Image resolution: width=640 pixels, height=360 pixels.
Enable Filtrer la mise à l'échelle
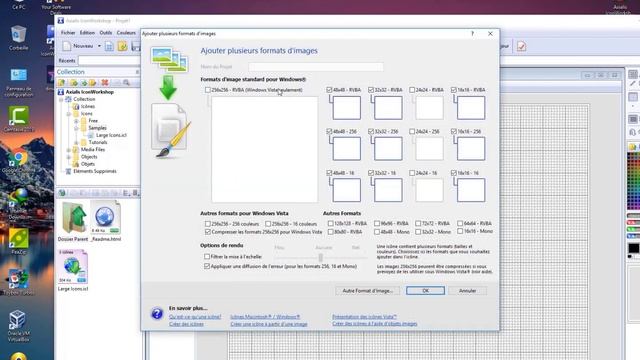click(207, 257)
